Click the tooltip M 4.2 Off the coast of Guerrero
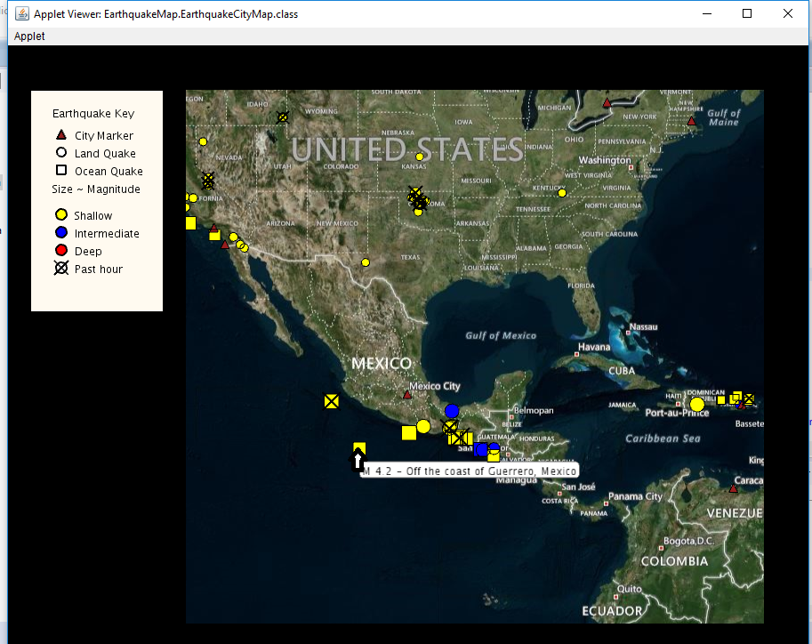This screenshot has width=812, height=644. point(470,471)
